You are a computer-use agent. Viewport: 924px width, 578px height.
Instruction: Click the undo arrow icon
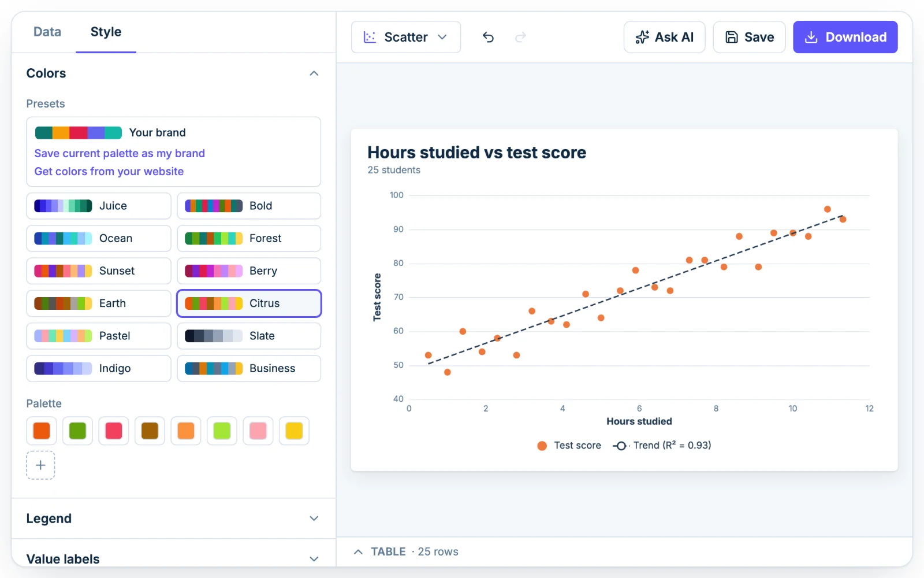[488, 37]
